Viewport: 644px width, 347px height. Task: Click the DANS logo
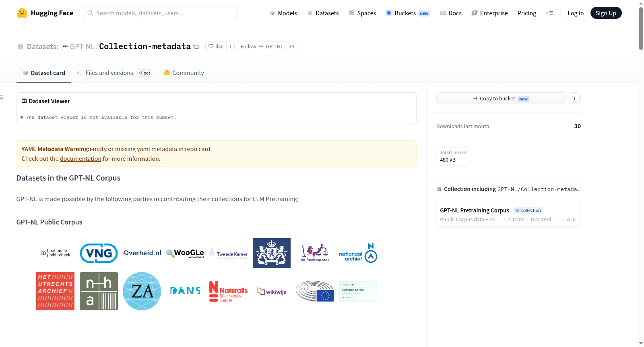coord(185,291)
